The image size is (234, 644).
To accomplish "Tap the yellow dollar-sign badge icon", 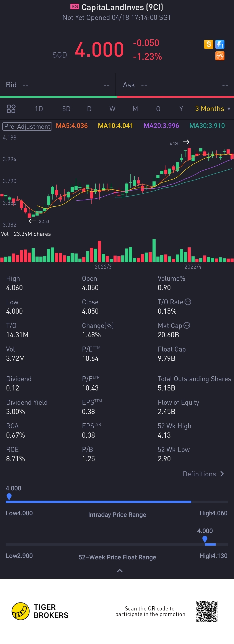I will [x=208, y=44].
